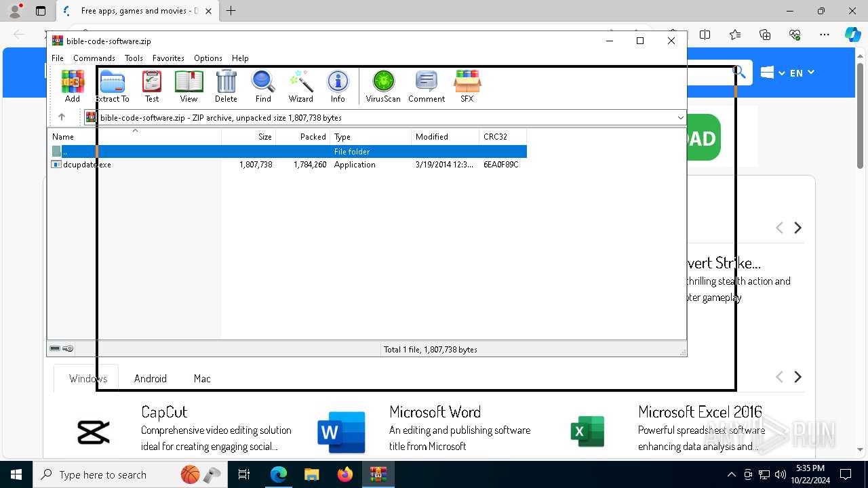This screenshot has height=488, width=868.
Task: Click the Microsoft Excel app icon
Action: point(587,432)
